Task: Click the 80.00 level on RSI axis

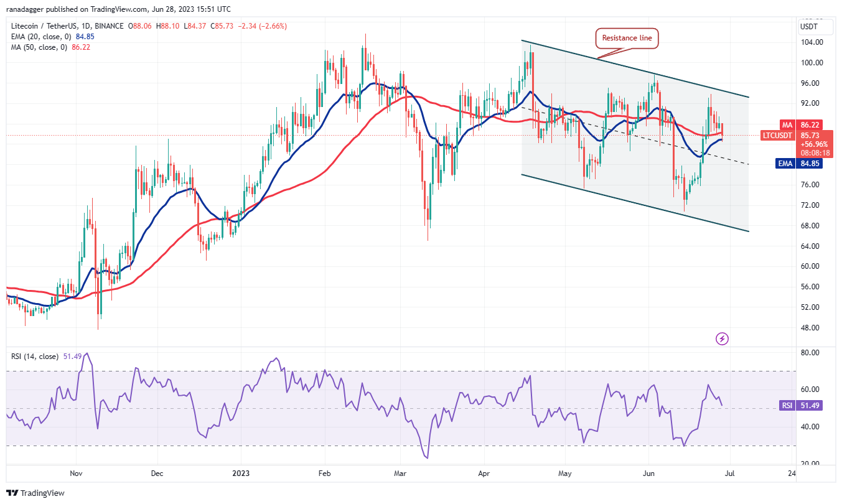Action: click(x=811, y=352)
